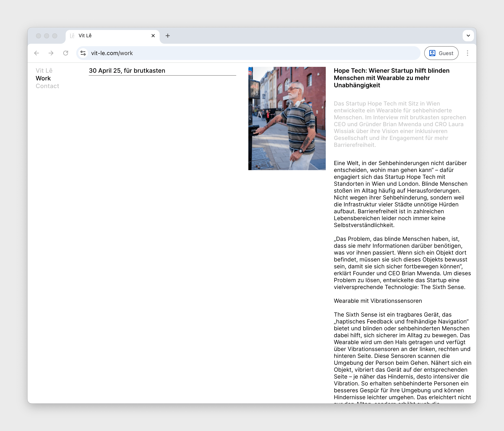The width and height of the screenshot is (504, 431).
Task: Click the Hope Tech article headline
Action: (x=391, y=78)
